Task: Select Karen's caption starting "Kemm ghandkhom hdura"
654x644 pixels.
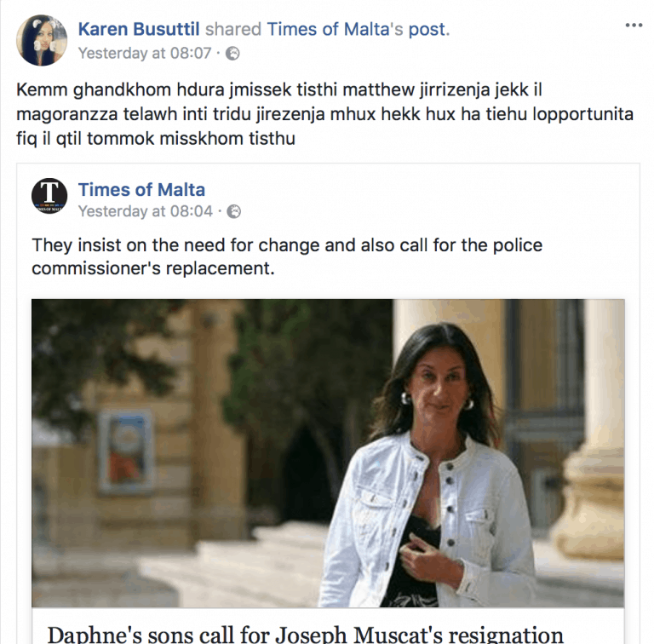Action: click(325, 114)
